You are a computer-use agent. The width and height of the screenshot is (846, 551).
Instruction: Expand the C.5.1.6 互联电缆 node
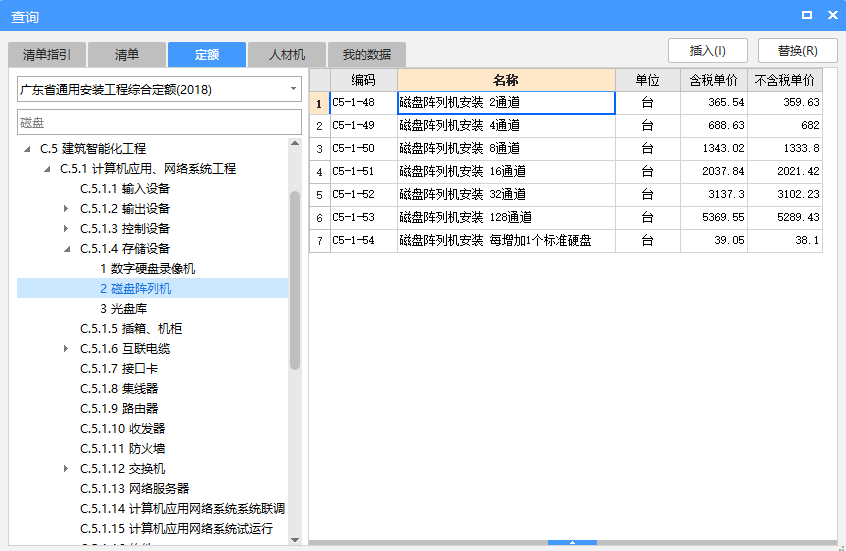[66, 349]
